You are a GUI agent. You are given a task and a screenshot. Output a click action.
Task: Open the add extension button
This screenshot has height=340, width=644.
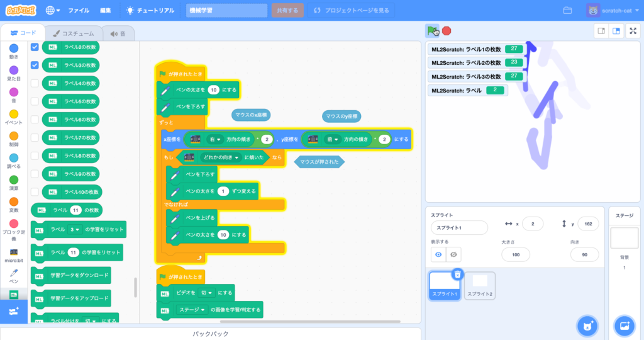click(x=13, y=311)
